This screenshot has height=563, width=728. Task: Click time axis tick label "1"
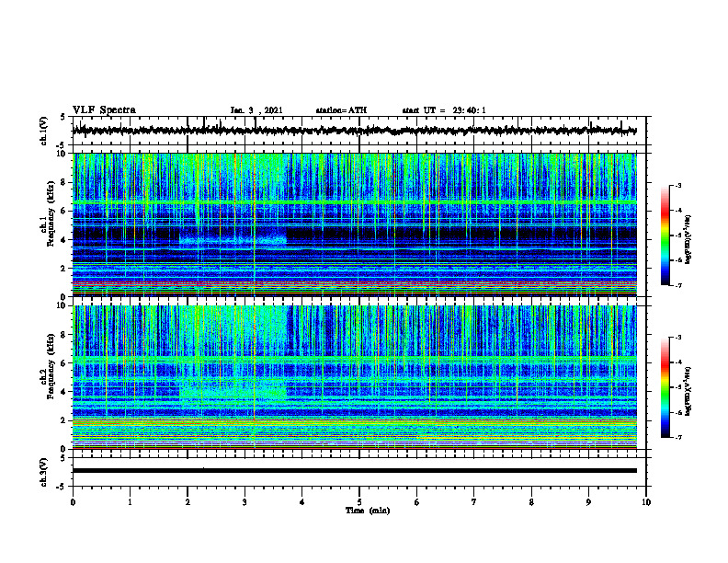[x=130, y=502]
